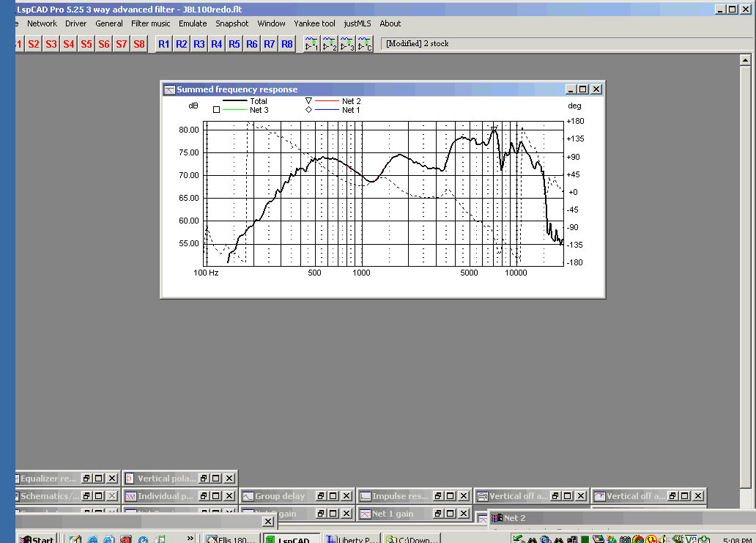Open the justMLS menu
Screen dimensions: 756x543
359,23
